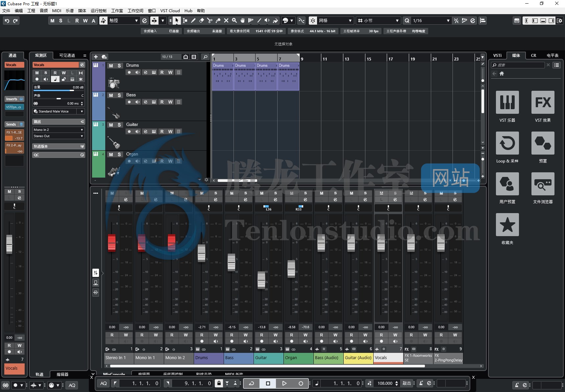The image size is (565, 392).
Task: Open the 文件 menu
Action: [x=6, y=11]
